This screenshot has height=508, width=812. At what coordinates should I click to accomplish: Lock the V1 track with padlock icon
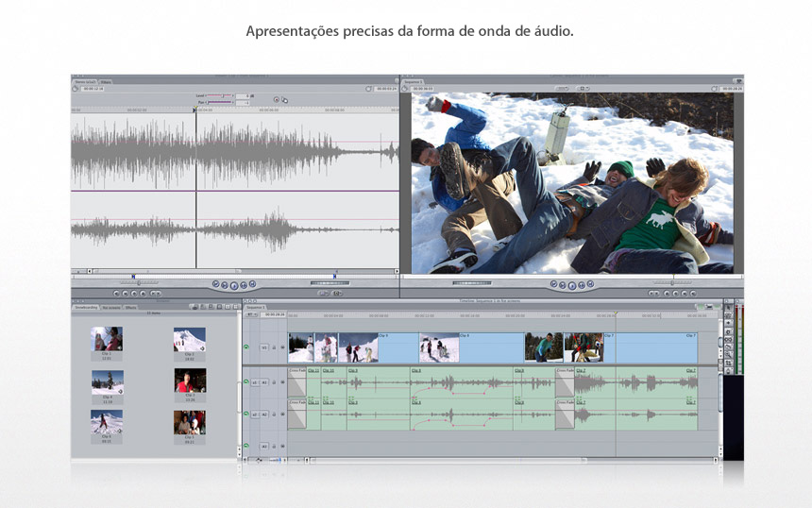(274, 347)
